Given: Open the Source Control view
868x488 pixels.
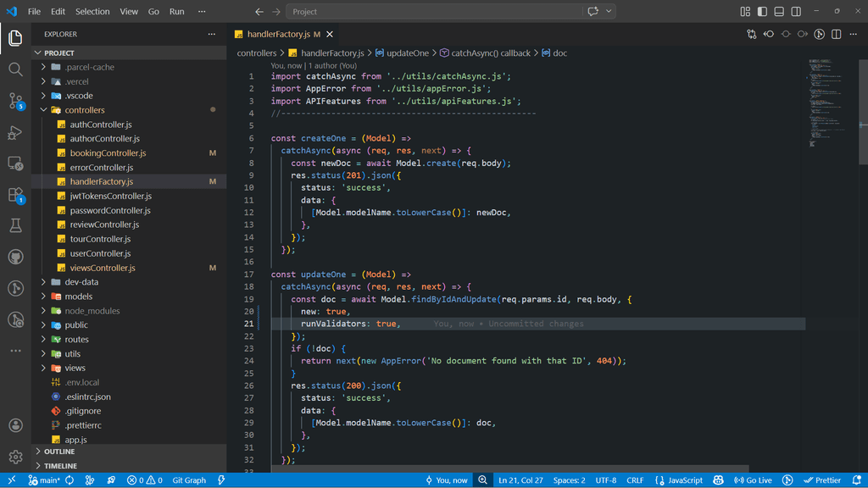Looking at the screenshot, I should 15,101.
